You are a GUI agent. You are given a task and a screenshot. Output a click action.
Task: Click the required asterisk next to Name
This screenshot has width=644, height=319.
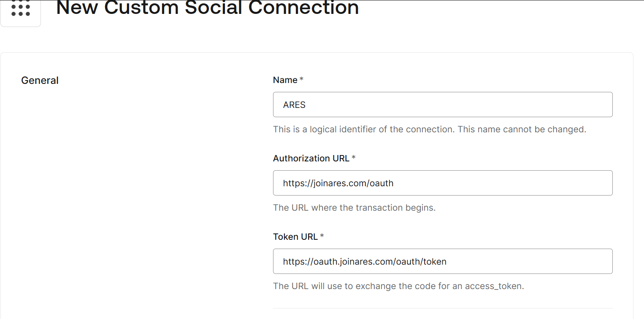tap(301, 80)
